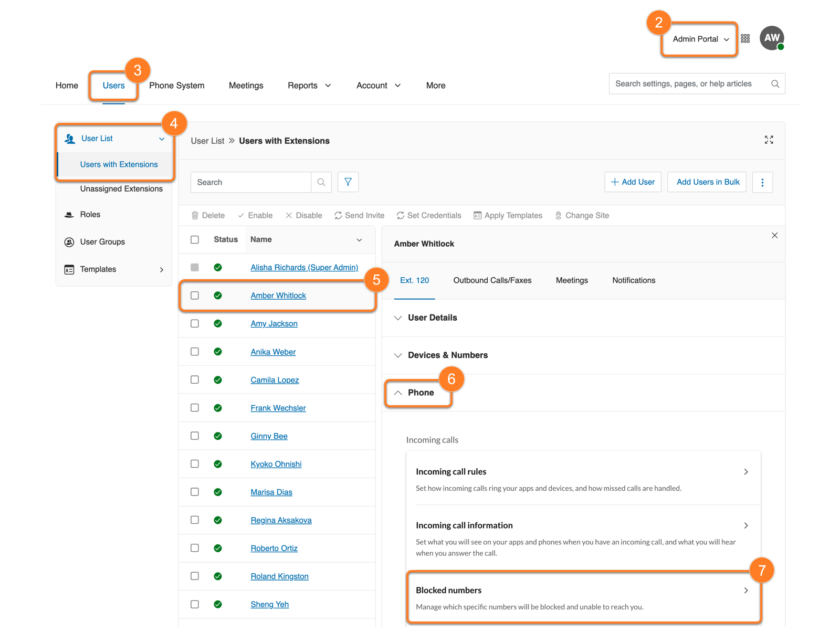The image size is (840, 632).
Task: Click the Add User button
Action: [633, 182]
